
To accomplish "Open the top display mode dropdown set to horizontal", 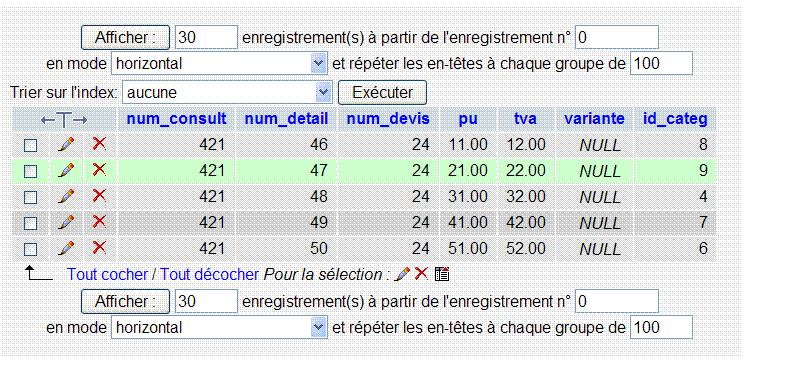I will click(x=219, y=63).
